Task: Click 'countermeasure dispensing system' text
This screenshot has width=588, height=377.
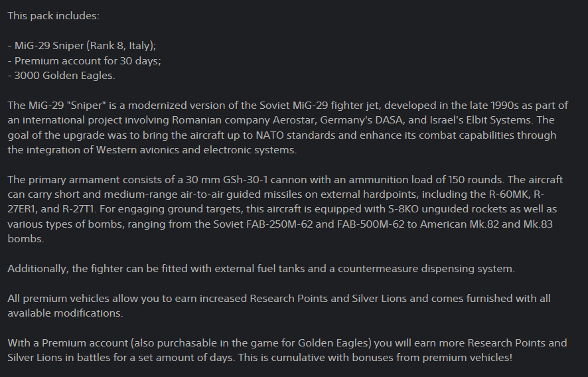Action: [425, 269]
